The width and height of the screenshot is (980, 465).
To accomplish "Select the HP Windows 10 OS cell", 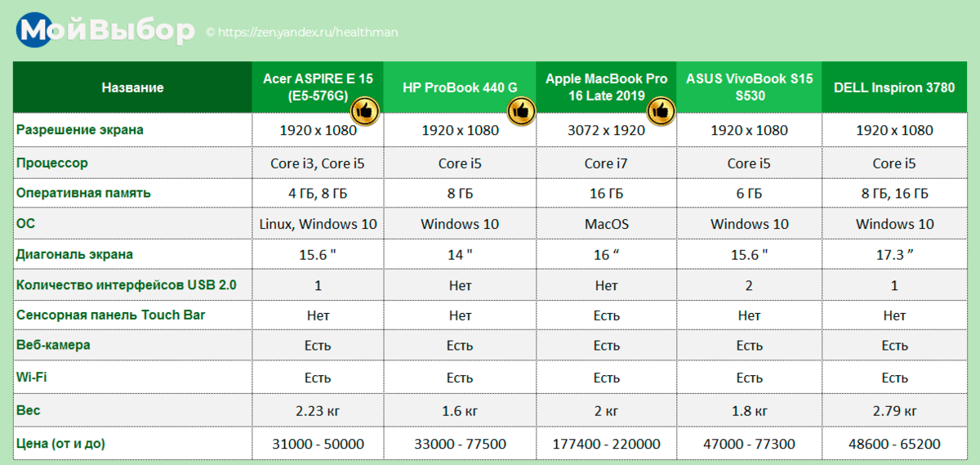I will coord(460,223).
